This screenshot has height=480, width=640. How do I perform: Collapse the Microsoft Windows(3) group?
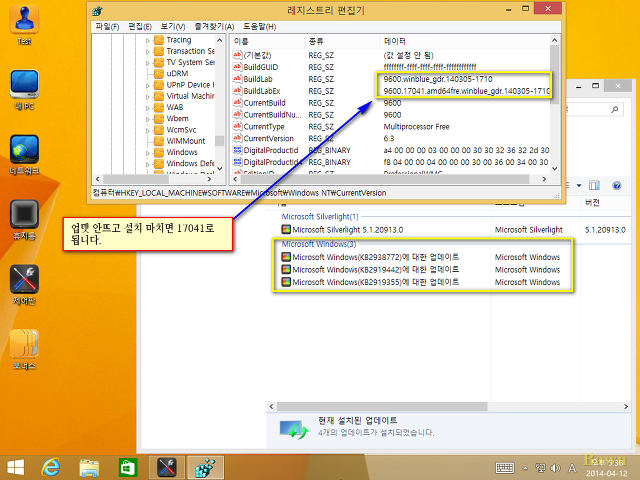319,244
